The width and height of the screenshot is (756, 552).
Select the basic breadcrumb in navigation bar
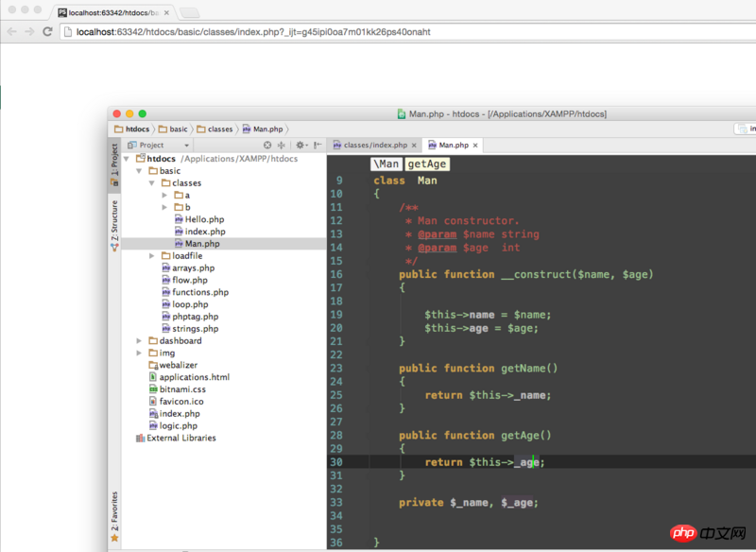click(x=175, y=129)
